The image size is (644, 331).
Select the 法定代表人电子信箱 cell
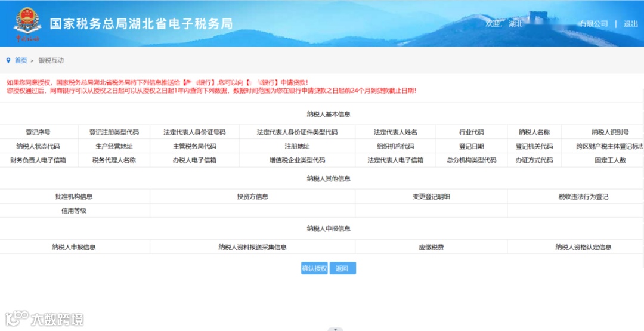(x=395, y=160)
